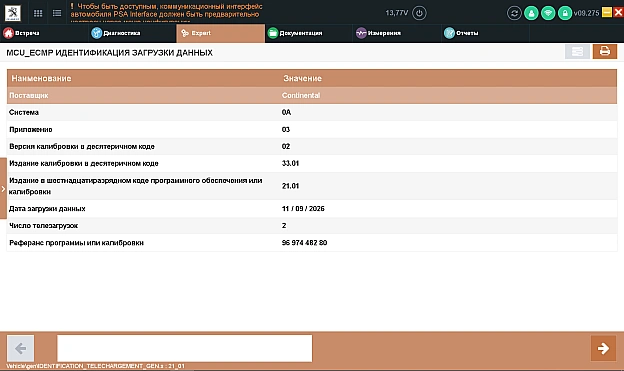
Task: Click the forward arrow button
Action: (603, 348)
